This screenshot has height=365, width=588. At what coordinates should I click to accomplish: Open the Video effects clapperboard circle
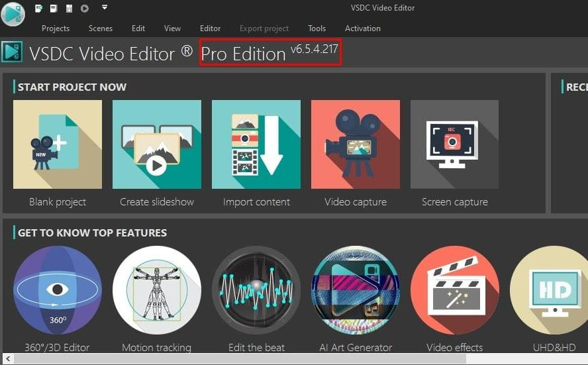(x=455, y=290)
